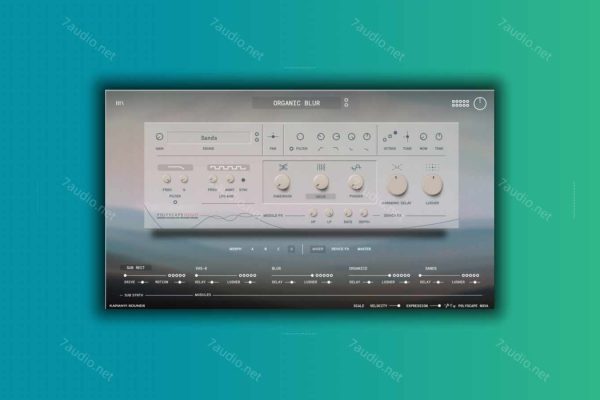Click the vertical TUNE slider
The height and width of the screenshot is (400, 600).
408,136
